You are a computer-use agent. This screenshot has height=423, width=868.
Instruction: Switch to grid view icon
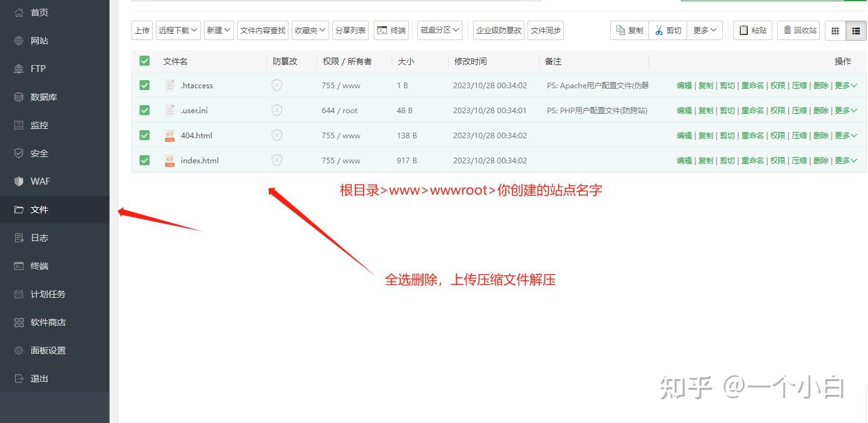835,30
